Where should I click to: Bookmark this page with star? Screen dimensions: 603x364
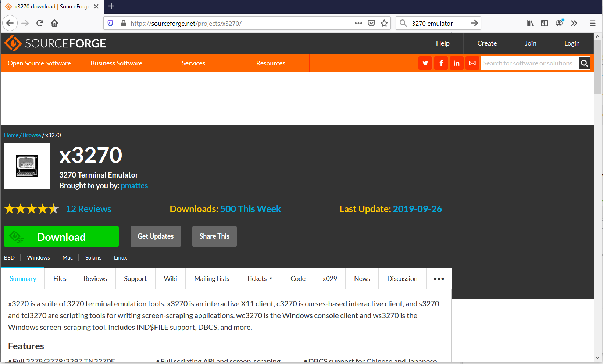point(384,23)
